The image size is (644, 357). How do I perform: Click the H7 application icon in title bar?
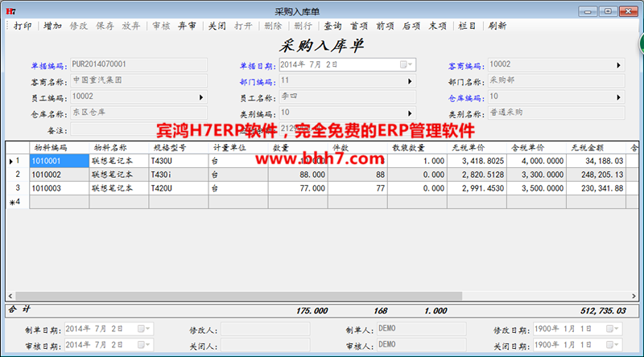click(11, 11)
